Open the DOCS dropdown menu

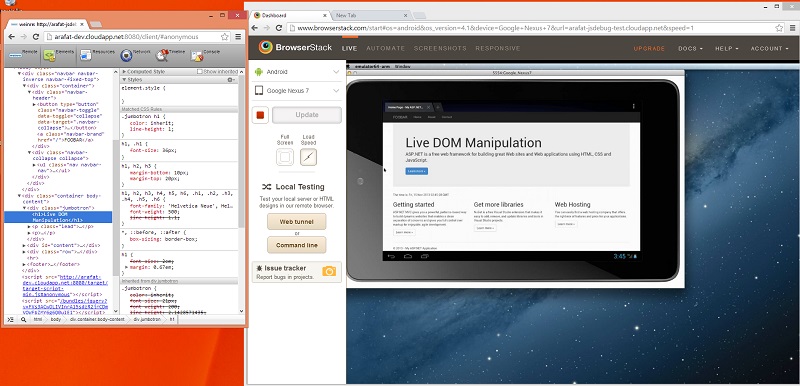690,48
